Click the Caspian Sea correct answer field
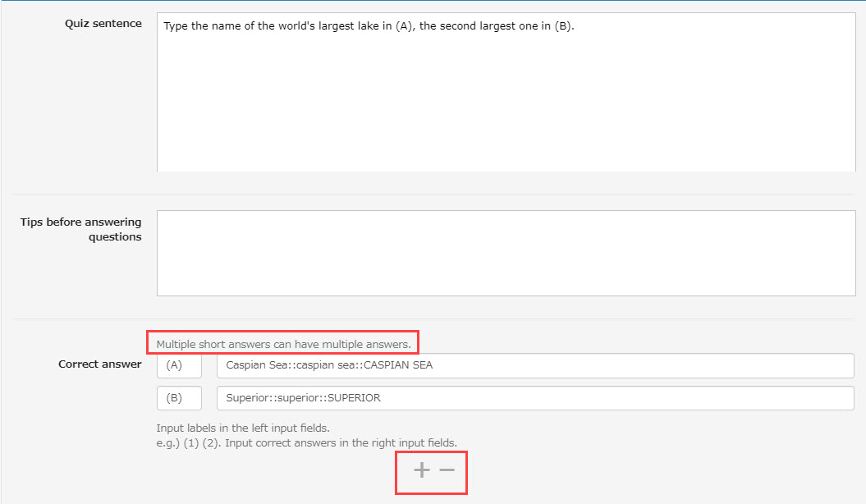 [x=535, y=365]
